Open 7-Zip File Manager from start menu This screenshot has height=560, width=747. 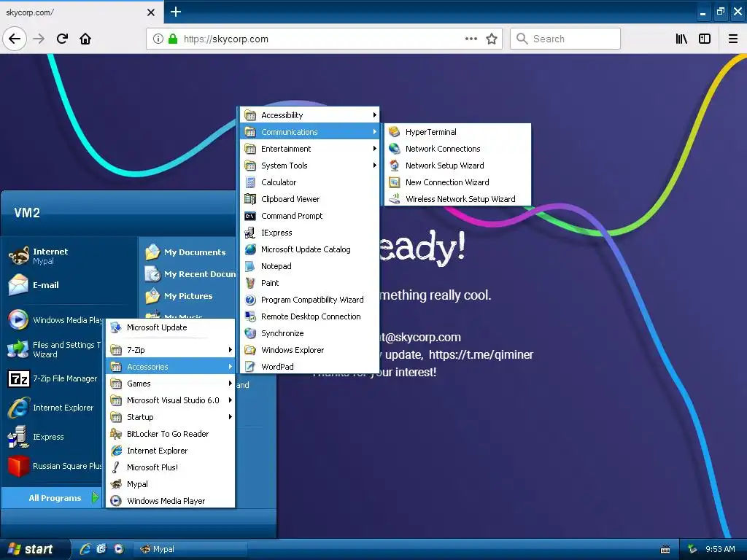(53, 378)
